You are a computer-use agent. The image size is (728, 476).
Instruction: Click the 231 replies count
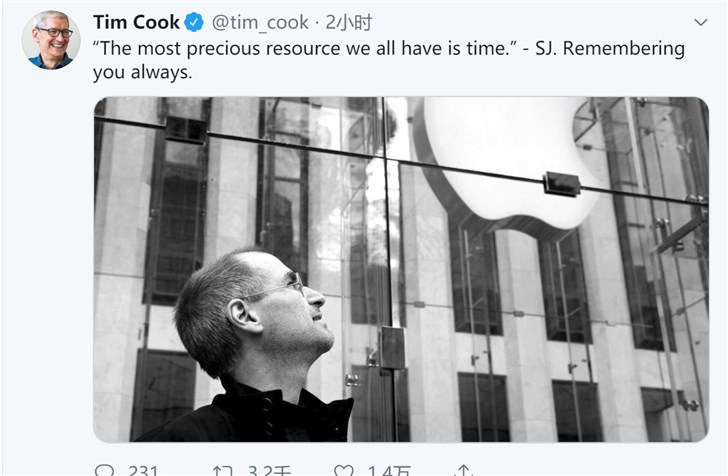[x=144, y=470]
